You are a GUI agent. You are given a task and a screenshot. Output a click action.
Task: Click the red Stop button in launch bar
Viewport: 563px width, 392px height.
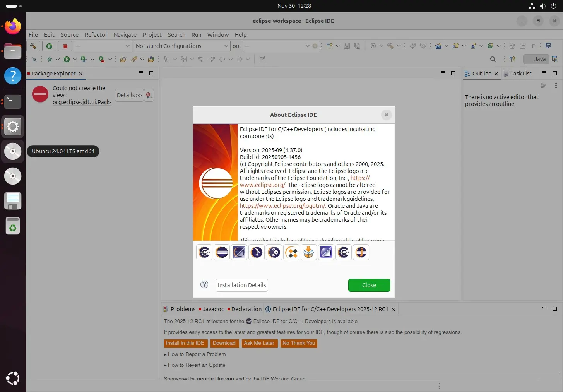click(65, 46)
